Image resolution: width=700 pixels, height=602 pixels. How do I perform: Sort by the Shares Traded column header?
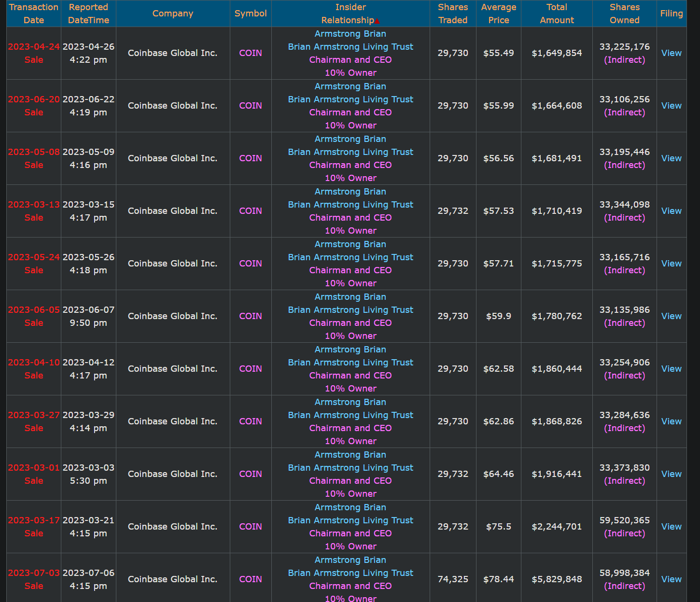[x=452, y=14]
